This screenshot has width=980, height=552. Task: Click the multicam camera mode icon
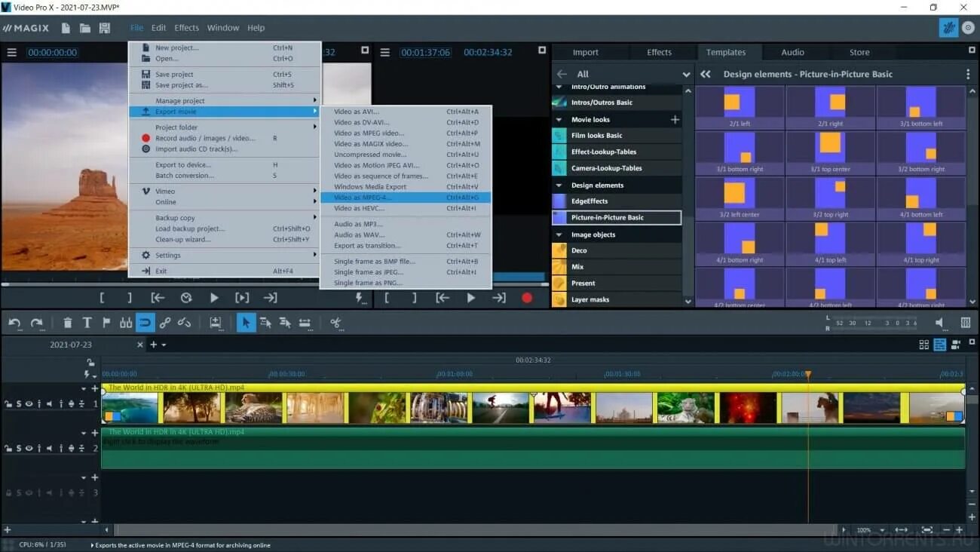point(956,345)
